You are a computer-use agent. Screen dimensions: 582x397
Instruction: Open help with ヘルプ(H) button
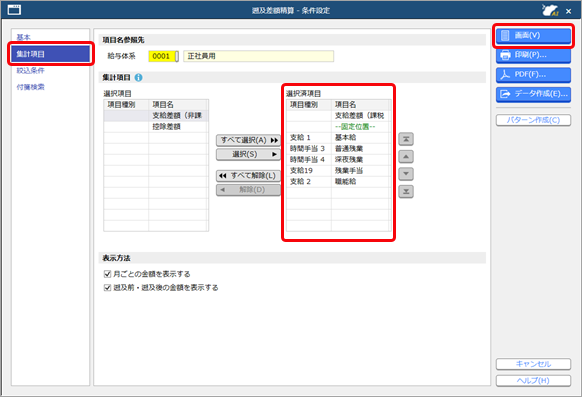(533, 381)
